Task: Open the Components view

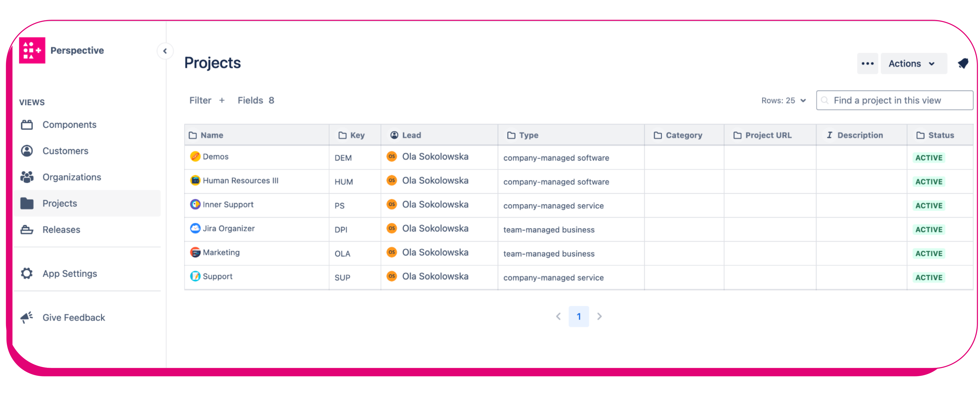Action: pos(69,125)
